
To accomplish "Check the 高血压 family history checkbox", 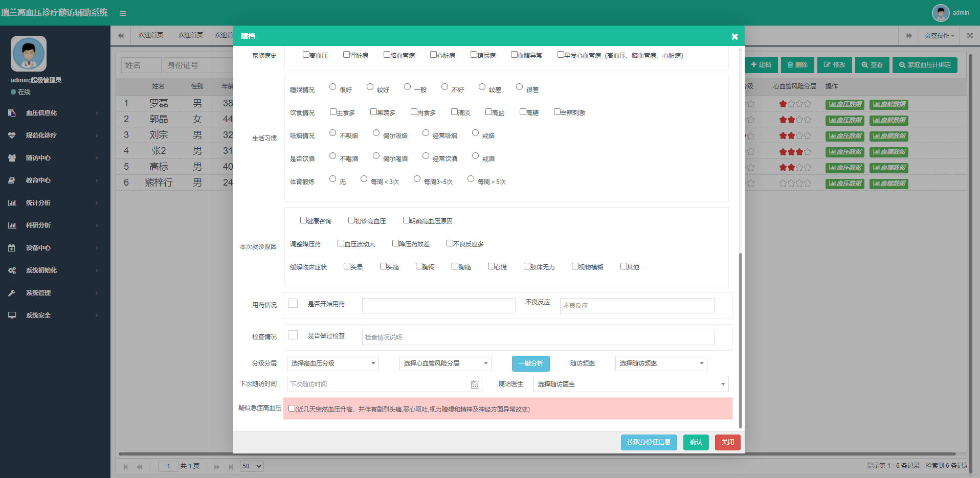I will click(306, 55).
